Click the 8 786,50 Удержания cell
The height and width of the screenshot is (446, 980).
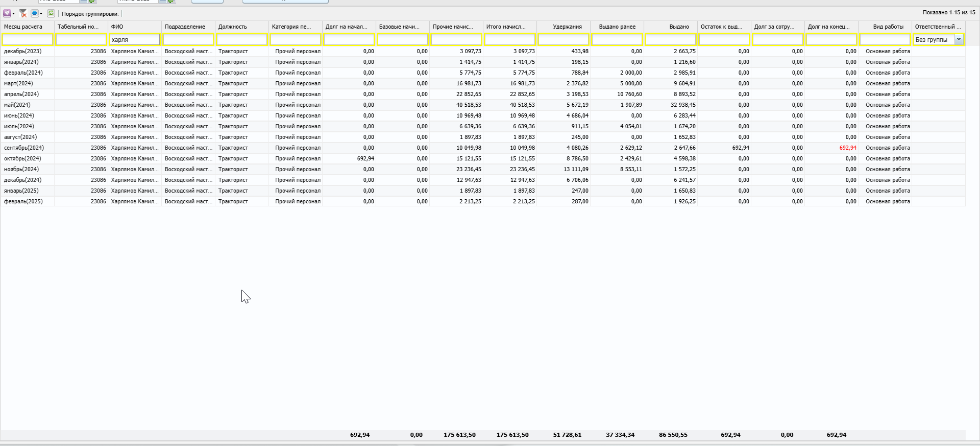coord(577,158)
